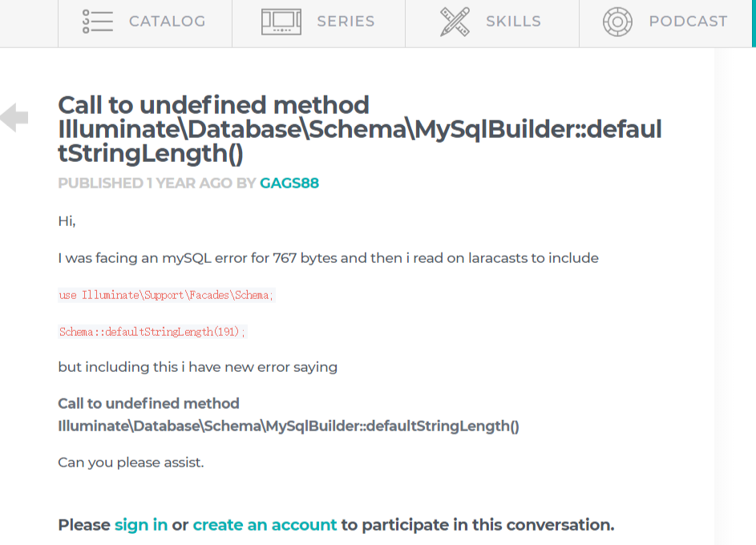Click the Skills pencil and ruler icon
Screen dimensions: 756x545
point(455,22)
